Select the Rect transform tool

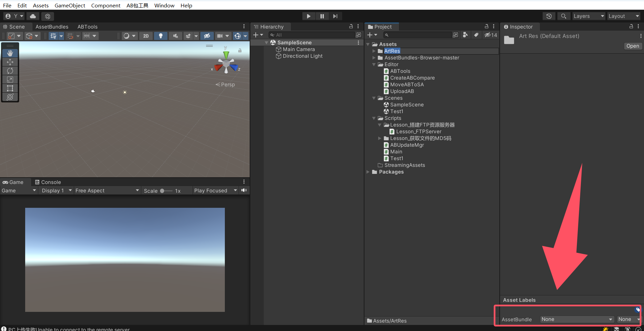coord(10,88)
